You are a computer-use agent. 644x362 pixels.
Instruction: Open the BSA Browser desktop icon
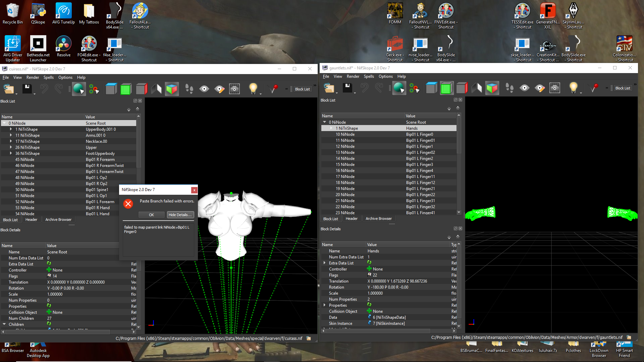pos(12,348)
